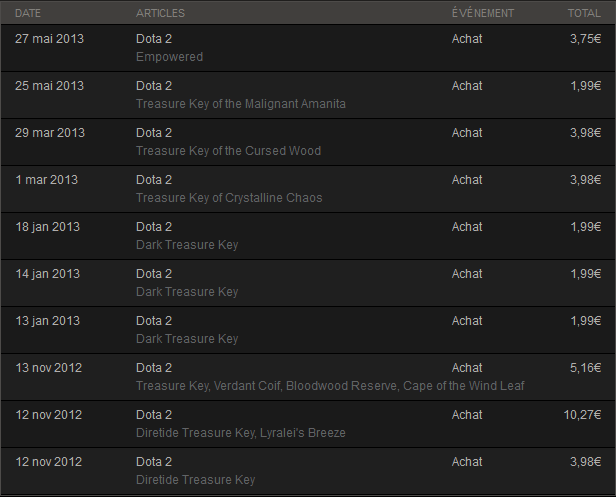Select the Treasure Key of Crystalline Chaos transaction
Image resolution: width=616 pixels, height=497 pixels.
tap(308, 189)
